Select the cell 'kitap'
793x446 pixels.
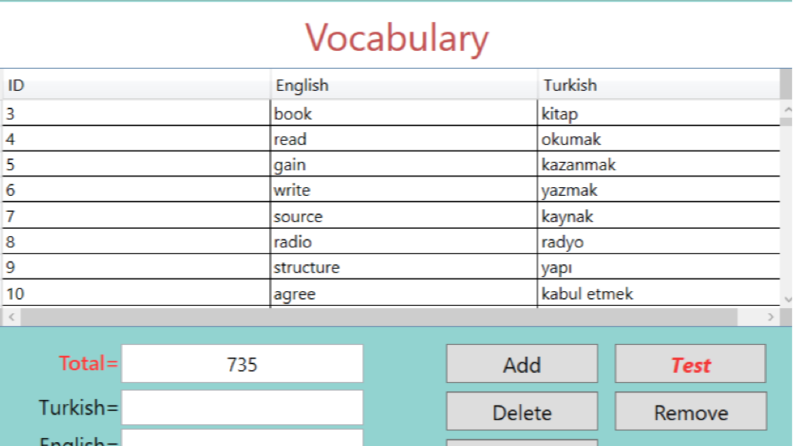[x=658, y=113]
